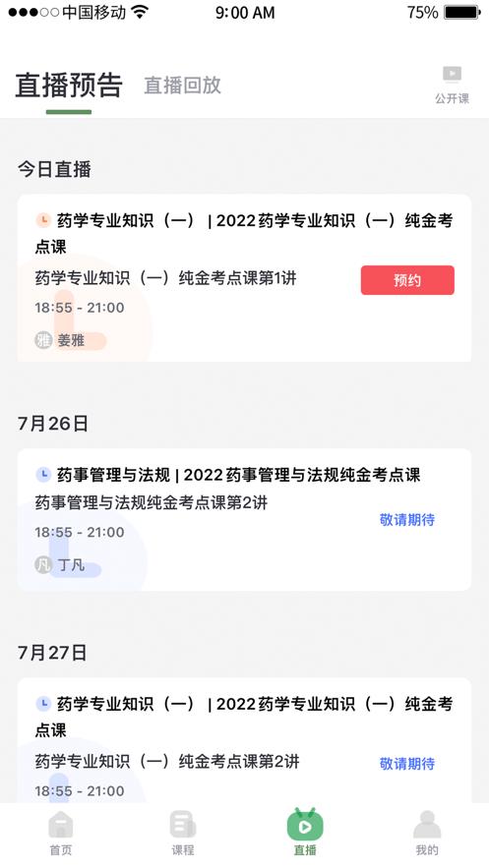Tap 姜雅 teacher avatar

pos(43,340)
